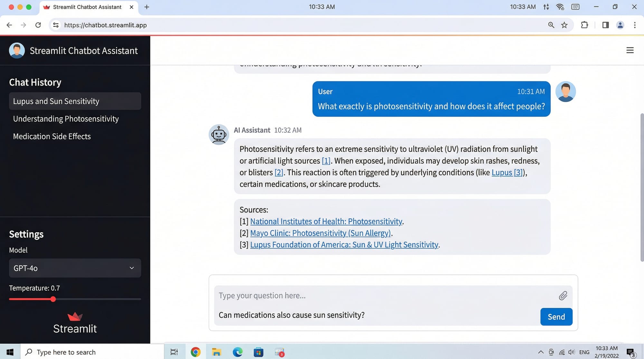Click the Temperature slider handle
The height and width of the screenshot is (359, 644).
click(x=53, y=299)
